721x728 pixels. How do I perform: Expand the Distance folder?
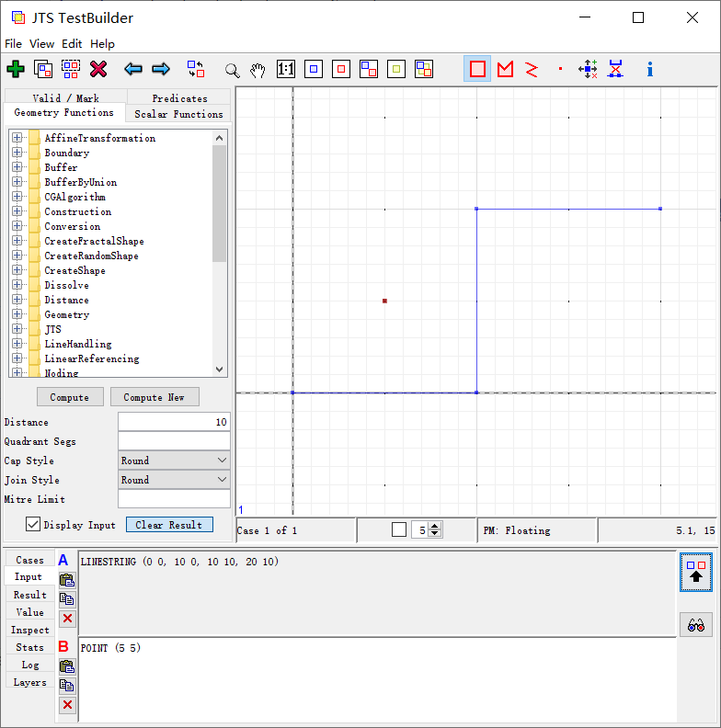click(x=17, y=300)
